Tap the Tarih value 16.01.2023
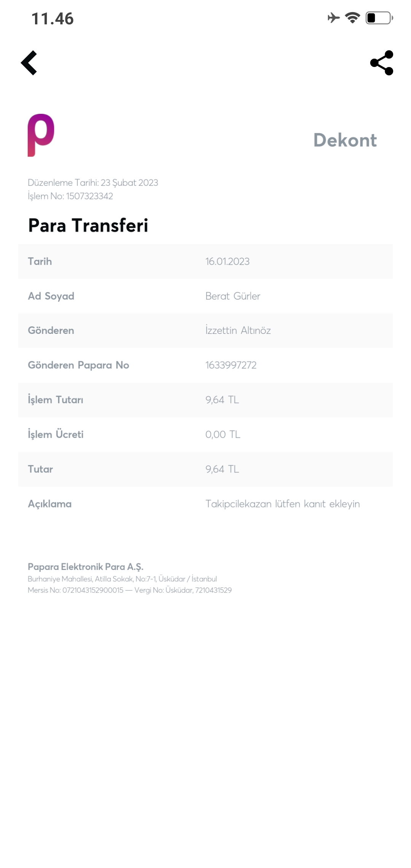 (227, 262)
